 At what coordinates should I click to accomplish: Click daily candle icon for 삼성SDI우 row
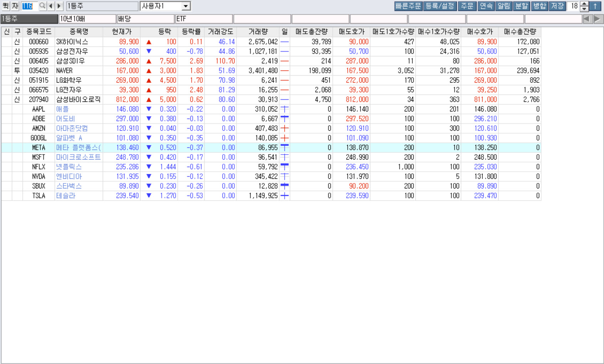click(x=285, y=61)
